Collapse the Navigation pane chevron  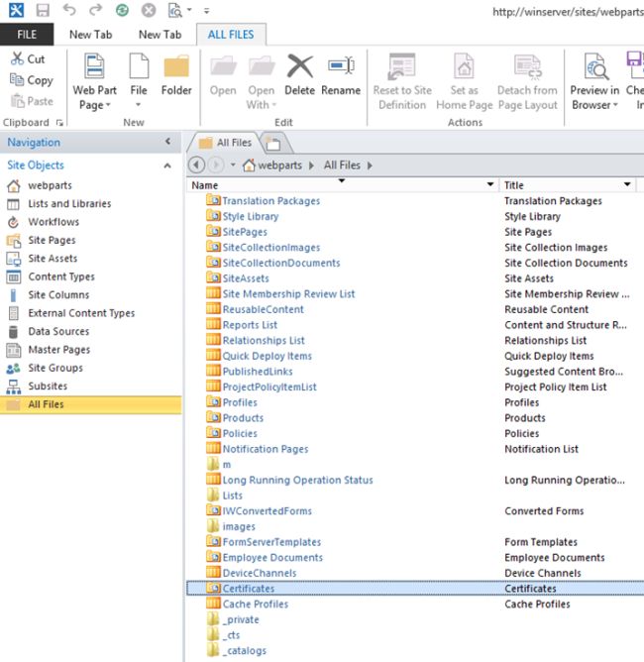coord(168,142)
